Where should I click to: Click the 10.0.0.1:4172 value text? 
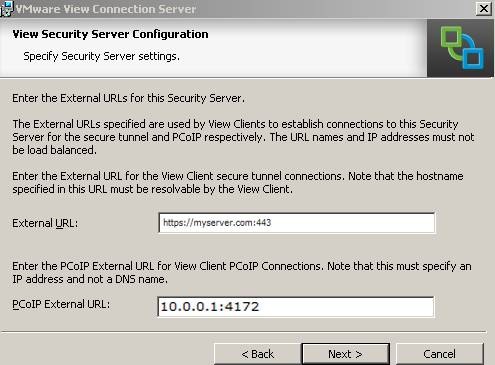[210, 307]
